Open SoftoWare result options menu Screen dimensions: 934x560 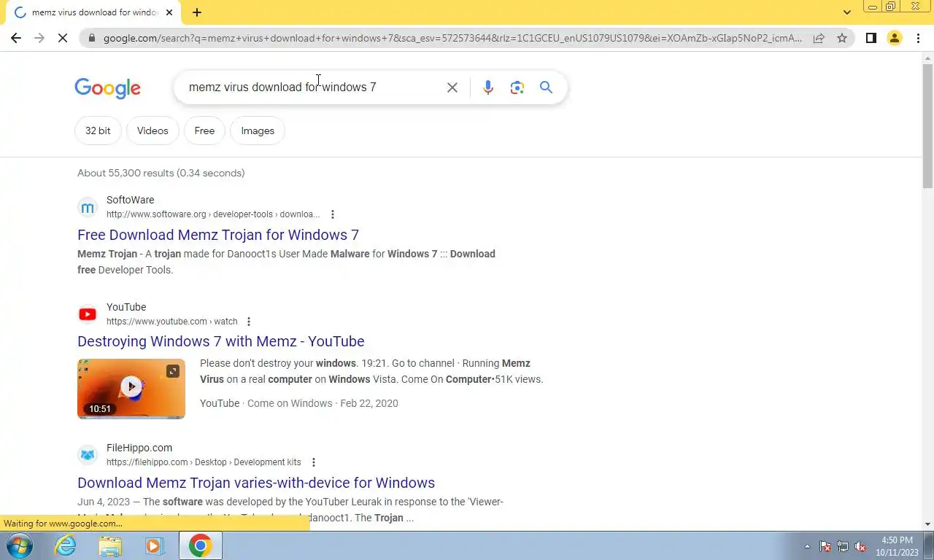[333, 214]
